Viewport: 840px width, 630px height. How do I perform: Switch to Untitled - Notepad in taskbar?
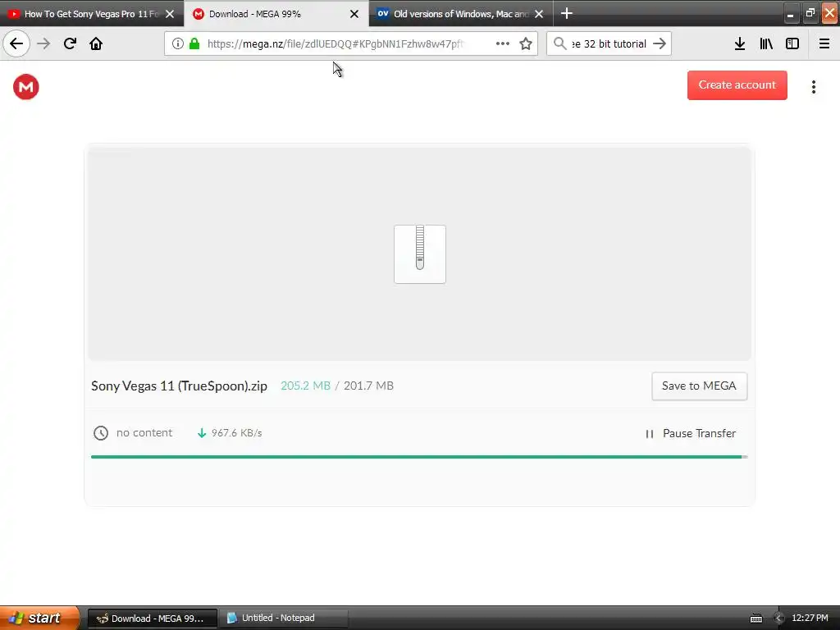pos(283,619)
